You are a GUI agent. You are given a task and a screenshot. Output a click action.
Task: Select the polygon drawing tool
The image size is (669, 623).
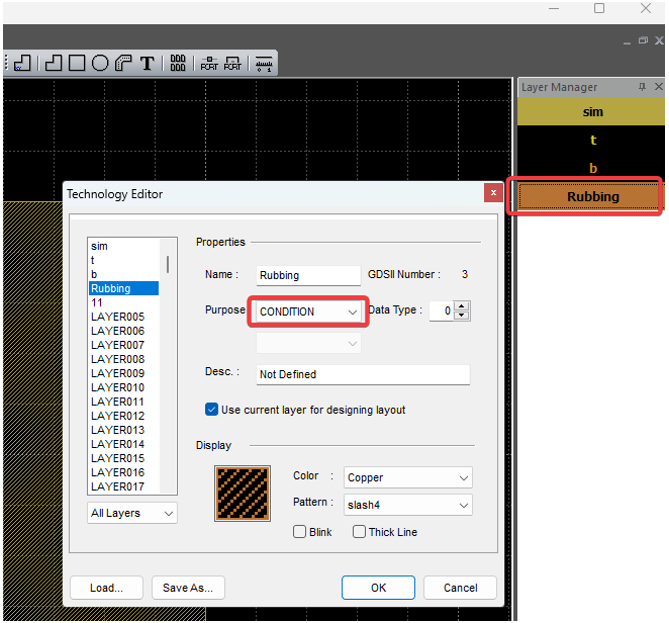pyautogui.click(x=53, y=63)
